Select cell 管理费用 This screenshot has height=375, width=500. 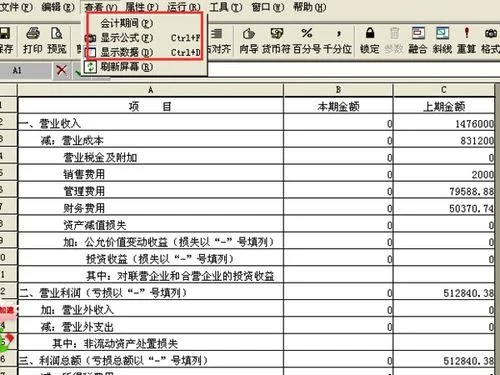[151, 191]
